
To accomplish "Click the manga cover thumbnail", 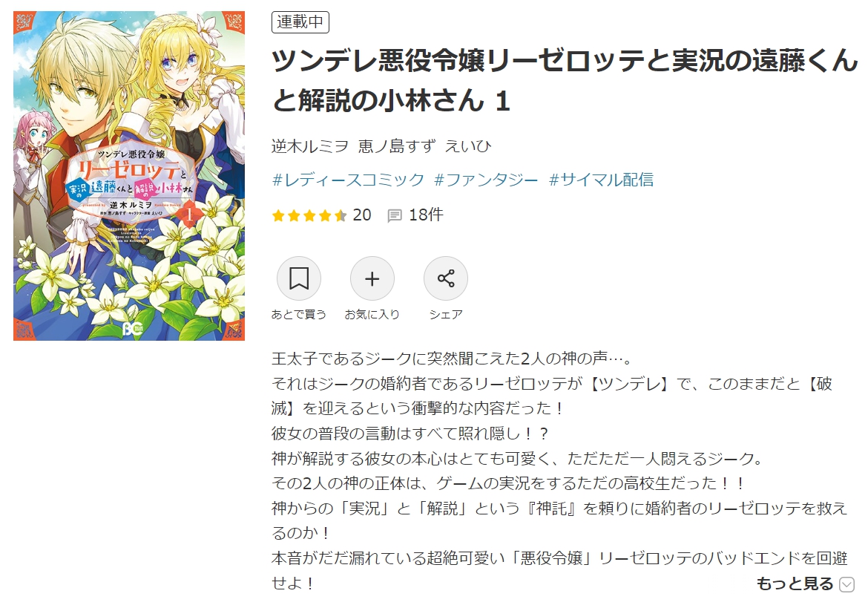I will pos(129,176).
